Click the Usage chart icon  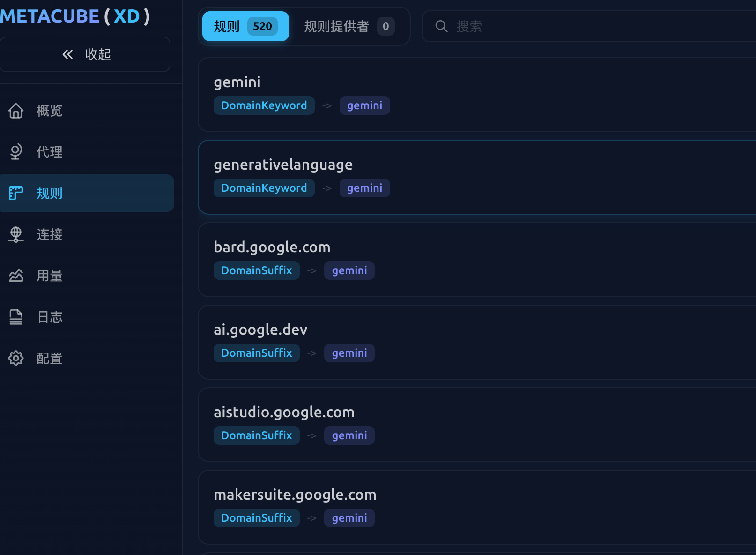click(16, 276)
